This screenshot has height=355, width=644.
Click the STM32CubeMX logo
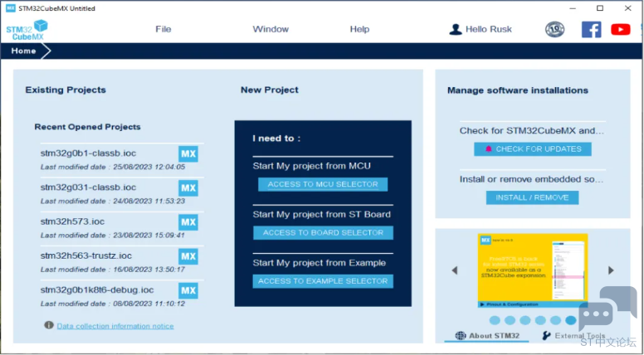(27, 30)
